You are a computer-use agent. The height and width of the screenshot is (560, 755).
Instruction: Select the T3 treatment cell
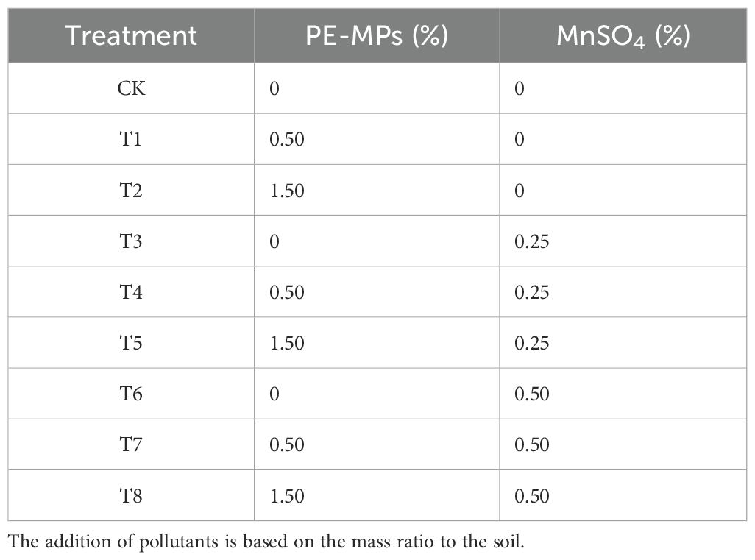tap(131, 241)
